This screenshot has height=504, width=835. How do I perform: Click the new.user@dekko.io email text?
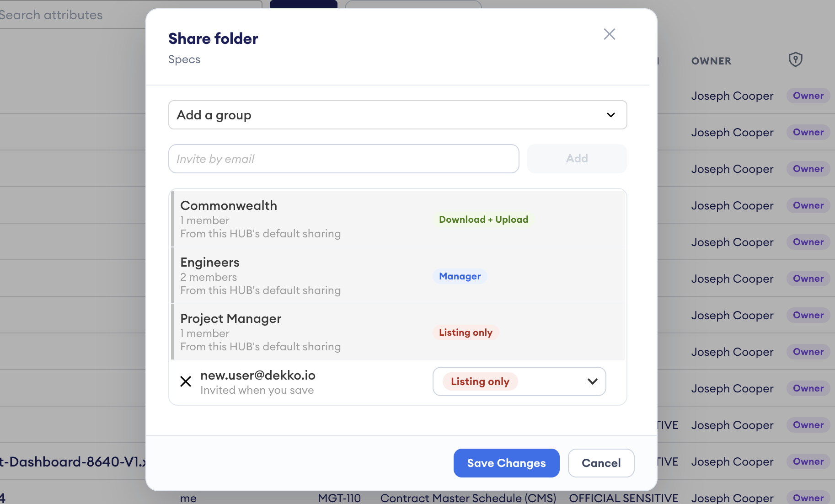pos(258,375)
